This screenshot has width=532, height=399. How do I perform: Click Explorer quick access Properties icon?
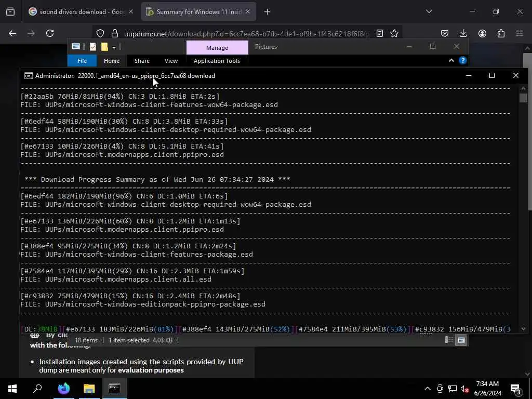92,47
